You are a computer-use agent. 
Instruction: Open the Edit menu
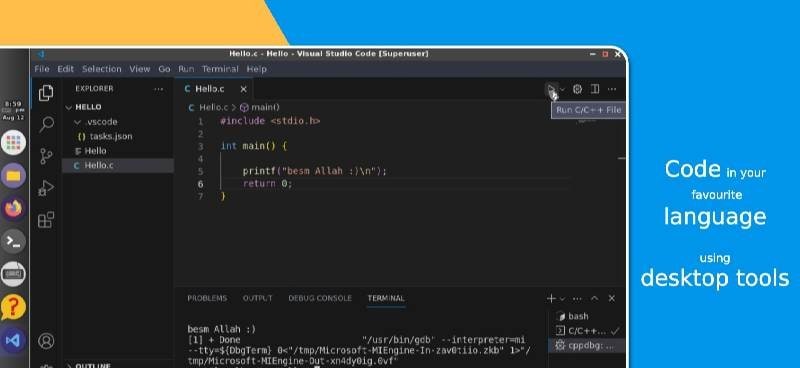coord(65,69)
